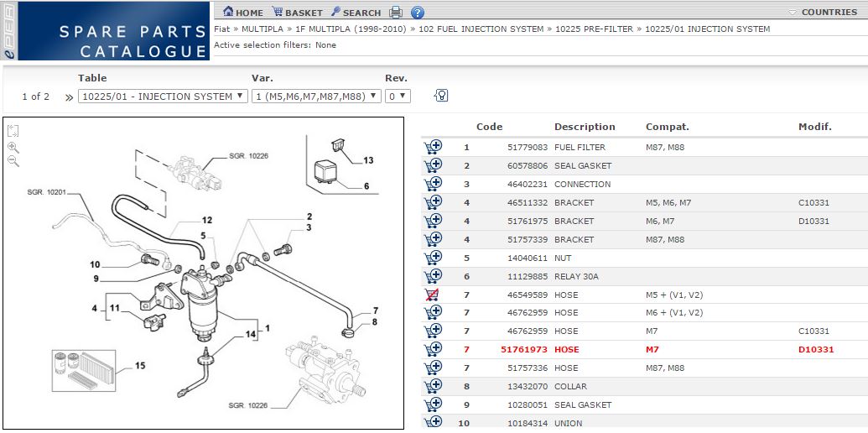
Task: Open the Table dropdown 10225/01 INJECTION SYSTEM
Action: tap(163, 97)
